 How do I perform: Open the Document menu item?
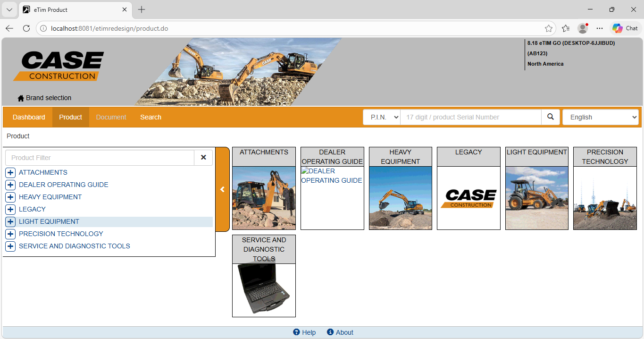point(111,117)
